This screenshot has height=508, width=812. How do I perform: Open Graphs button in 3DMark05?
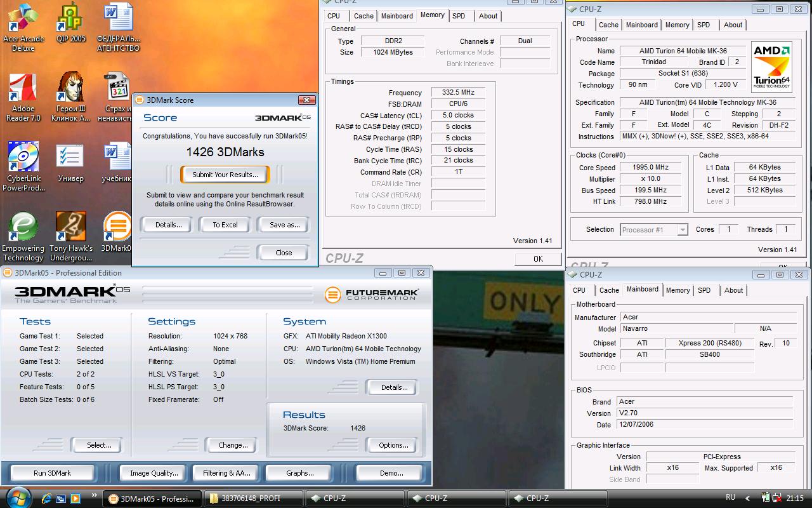pyautogui.click(x=299, y=473)
